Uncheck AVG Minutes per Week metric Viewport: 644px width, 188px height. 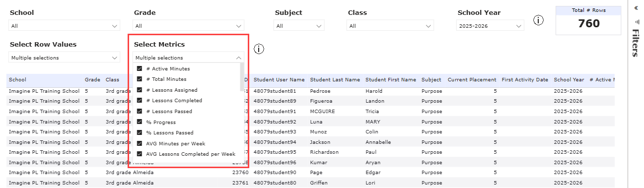pyautogui.click(x=140, y=144)
